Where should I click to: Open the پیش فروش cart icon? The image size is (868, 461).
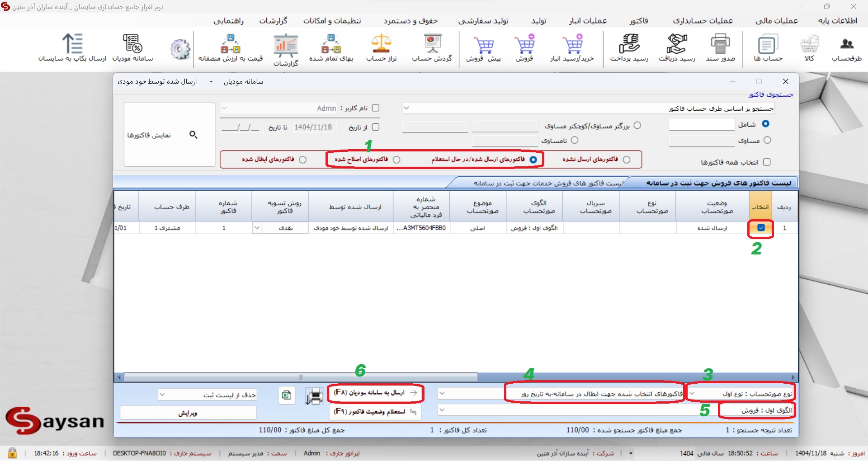pyautogui.click(x=484, y=48)
